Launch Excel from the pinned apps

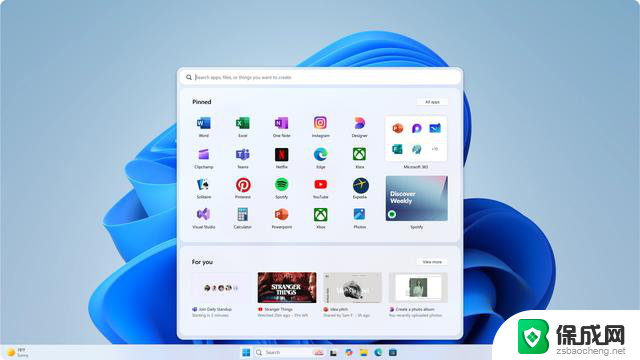[x=242, y=123]
